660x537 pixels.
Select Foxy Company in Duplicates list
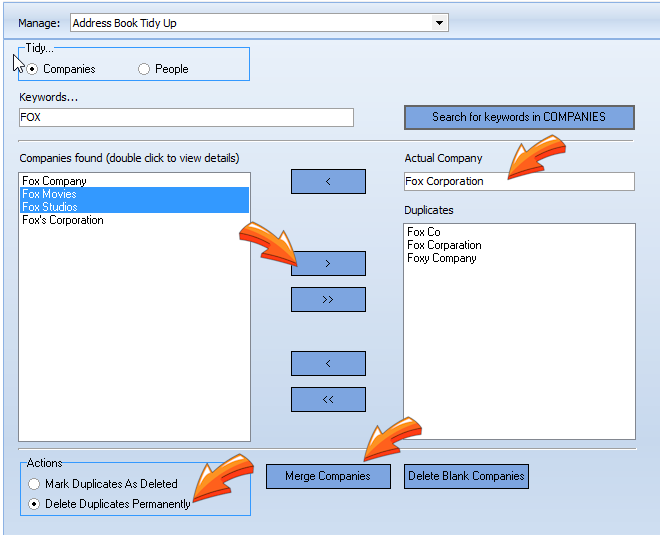click(x=441, y=258)
